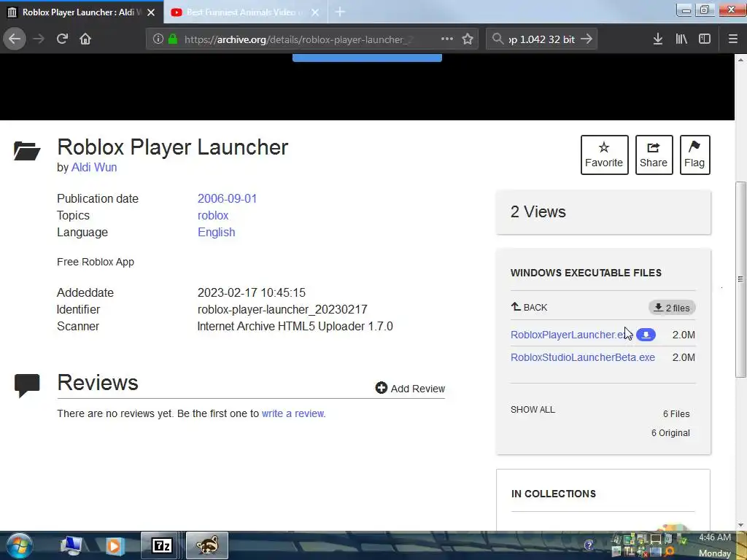747x560 pixels.
Task: Download all with the '2 files' button
Action: pyautogui.click(x=672, y=308)
